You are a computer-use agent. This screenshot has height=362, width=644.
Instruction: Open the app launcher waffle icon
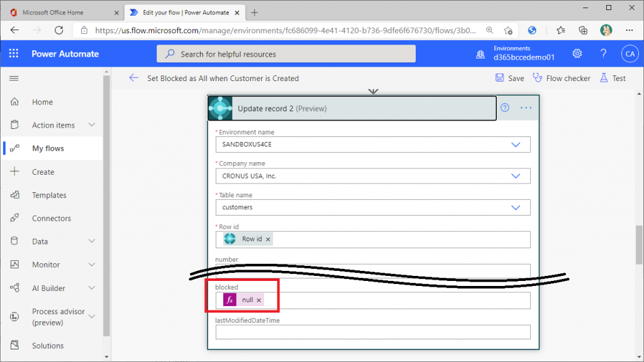coord(14,54)
